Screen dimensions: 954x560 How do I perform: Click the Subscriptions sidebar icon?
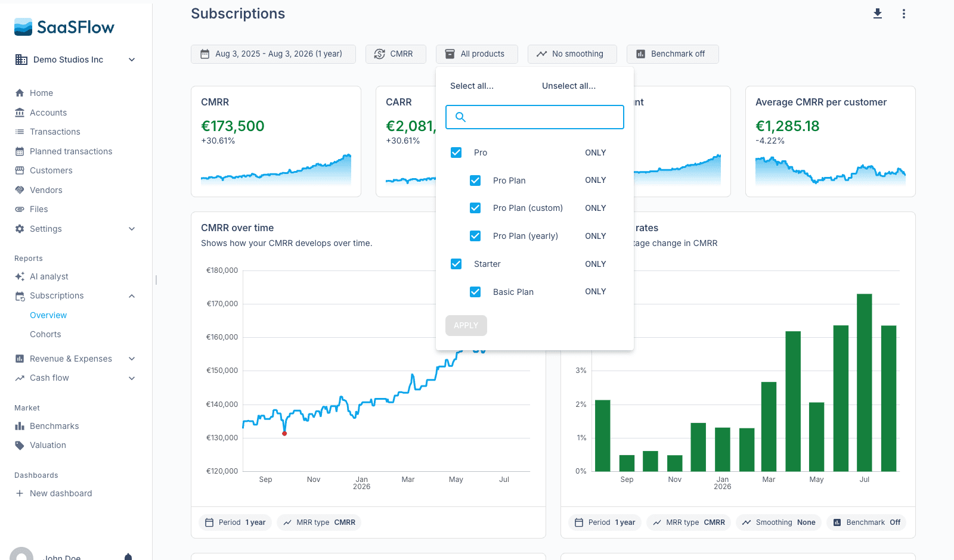20,295
